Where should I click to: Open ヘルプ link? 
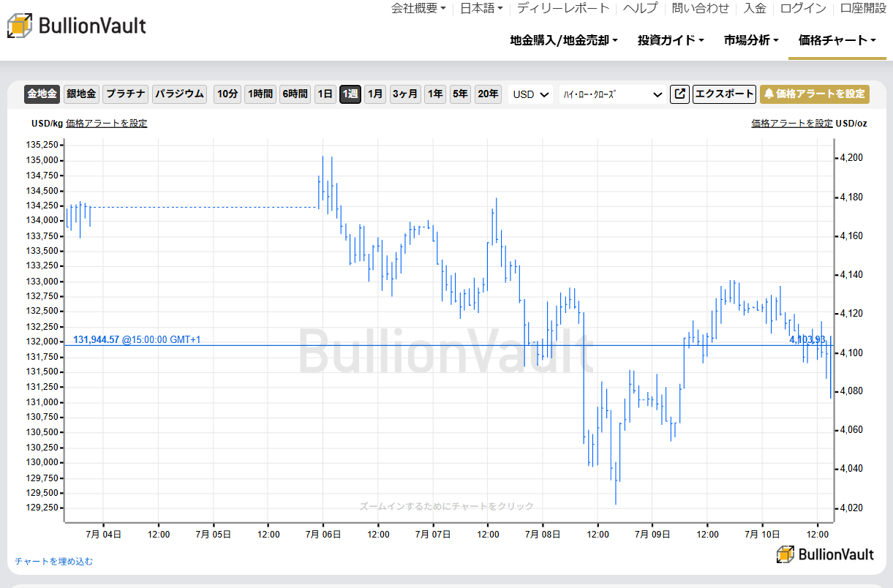tap(640, 8)
